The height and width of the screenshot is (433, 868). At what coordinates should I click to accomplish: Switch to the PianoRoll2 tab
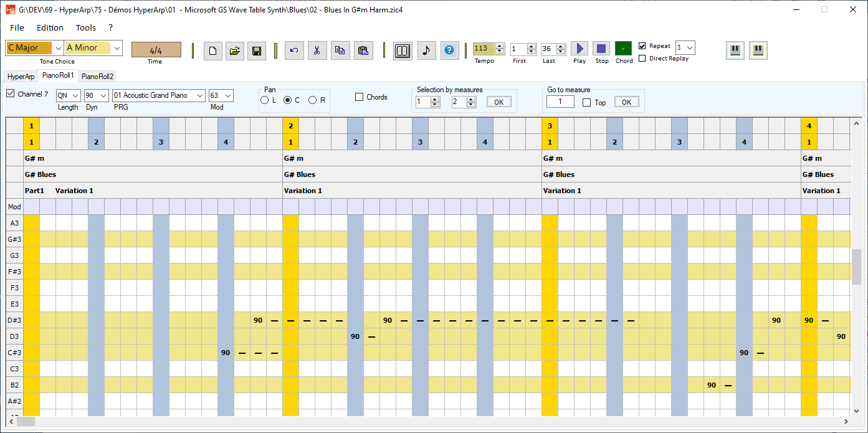coord(98,77)
